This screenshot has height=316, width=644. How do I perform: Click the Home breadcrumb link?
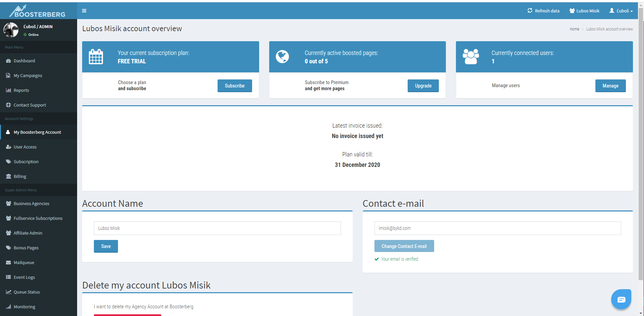[574, 29]
